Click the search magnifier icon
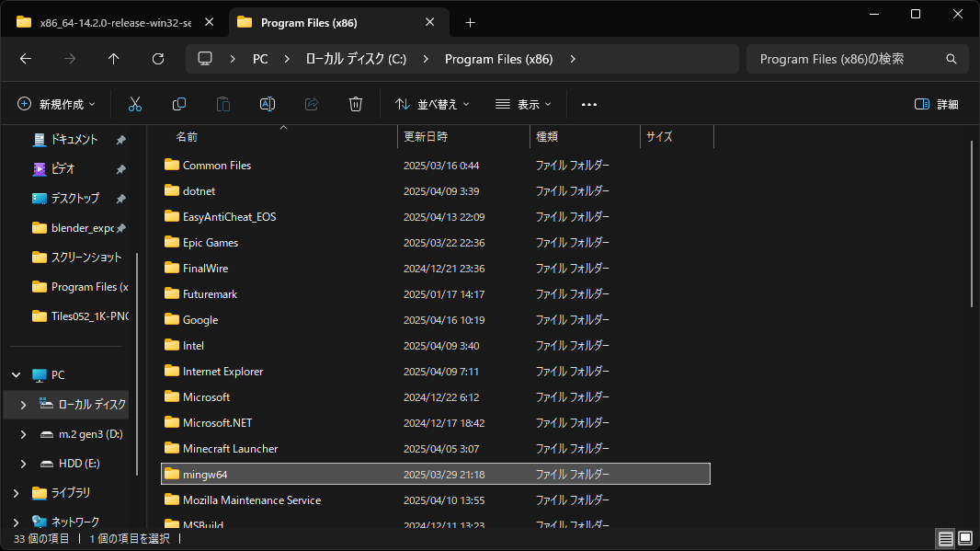 coord(952,59)
